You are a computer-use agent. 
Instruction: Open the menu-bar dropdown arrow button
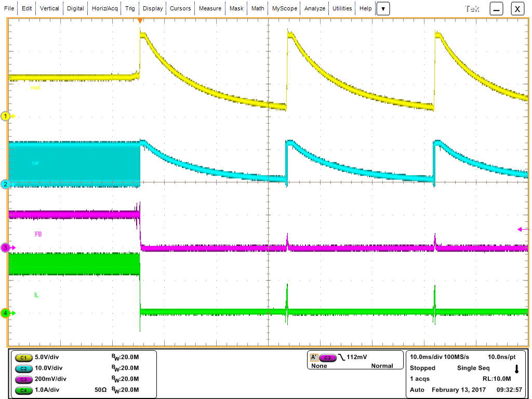coord(383,8)
